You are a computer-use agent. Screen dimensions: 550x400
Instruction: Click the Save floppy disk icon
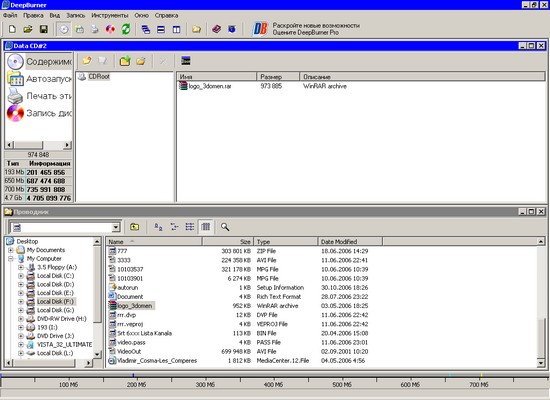click(44, 29)
